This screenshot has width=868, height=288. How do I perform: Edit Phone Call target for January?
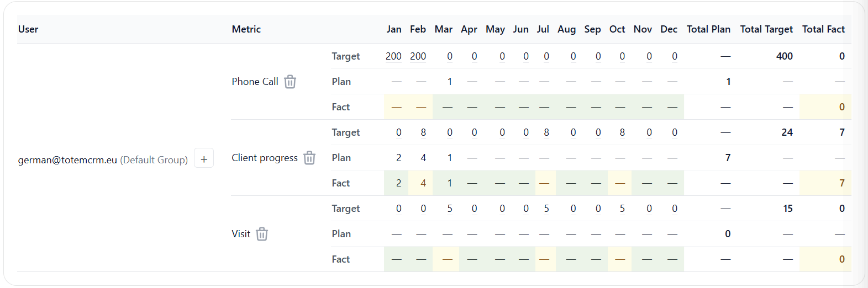[x=393, y=56]
